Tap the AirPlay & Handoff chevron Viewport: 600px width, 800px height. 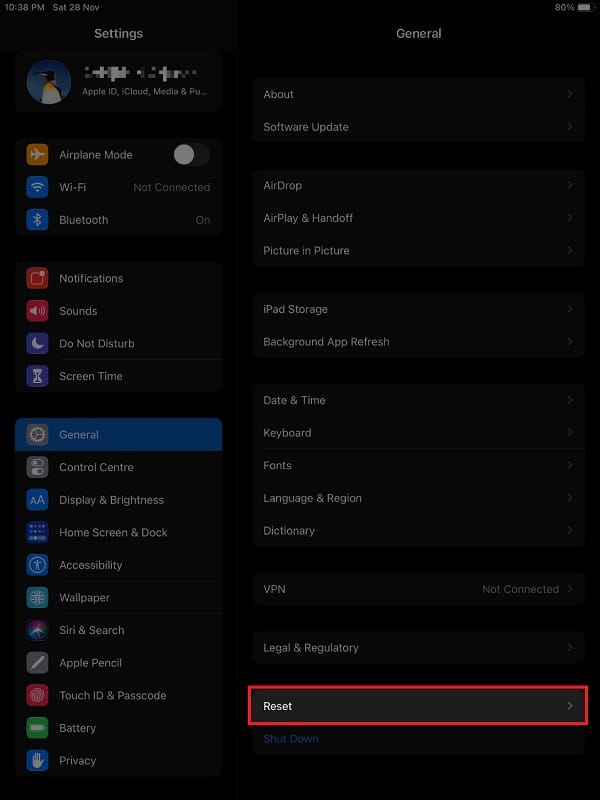570,218
